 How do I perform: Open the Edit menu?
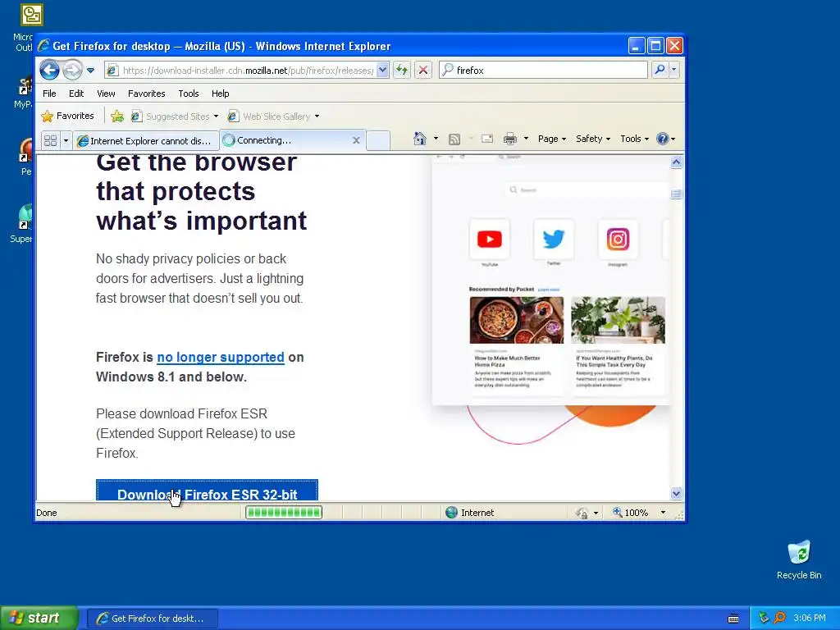point(76,94)
